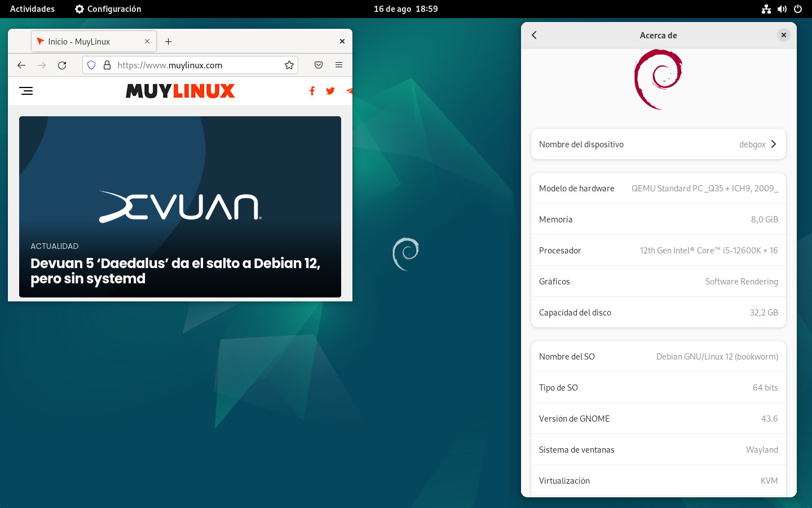The image size is (812, 508).
Task: Select Capacidad del disco row
Action: coord(659,312)
